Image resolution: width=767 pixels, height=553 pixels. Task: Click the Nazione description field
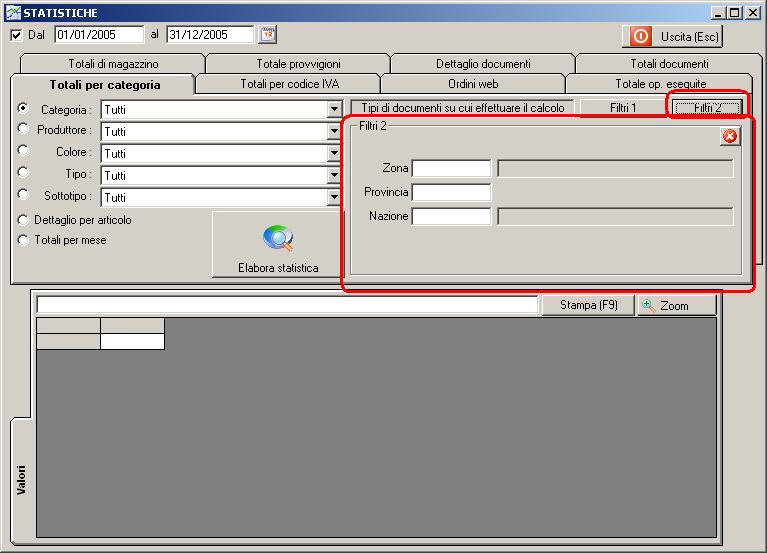click(x=615, y=216)
